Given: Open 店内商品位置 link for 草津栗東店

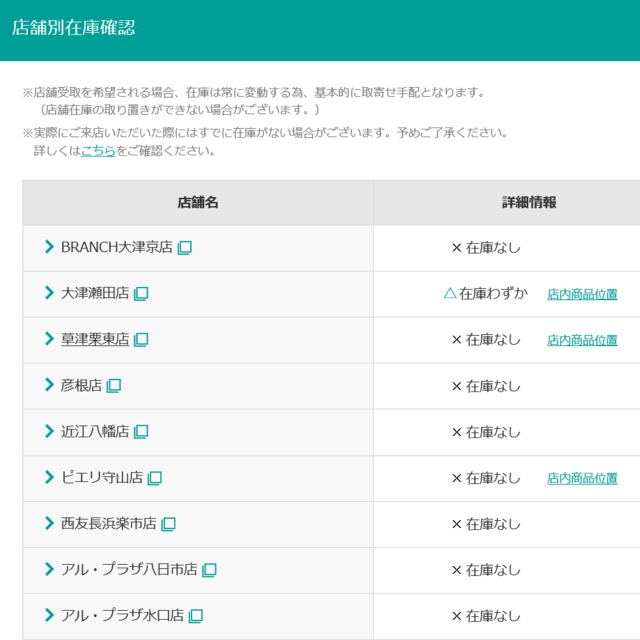Looking at the screenshot, I should pyautogui.click(x=582, y=340).
